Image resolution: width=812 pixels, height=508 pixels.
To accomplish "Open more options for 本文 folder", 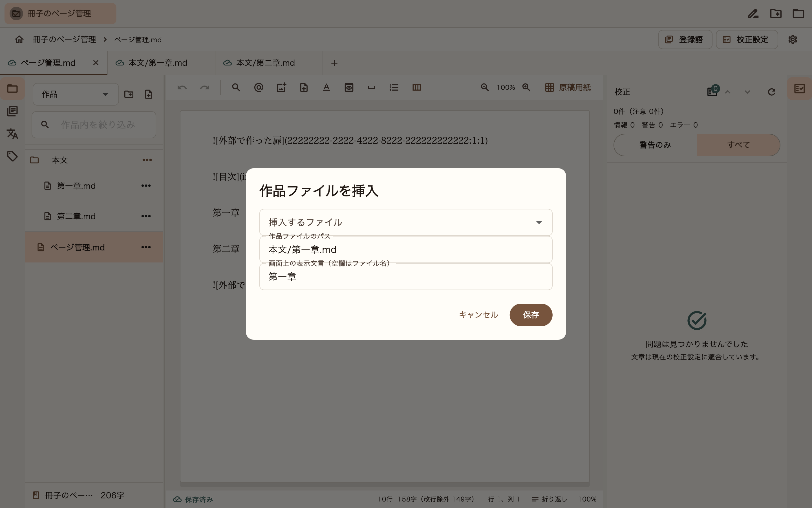I will click(x=147, y=160).
